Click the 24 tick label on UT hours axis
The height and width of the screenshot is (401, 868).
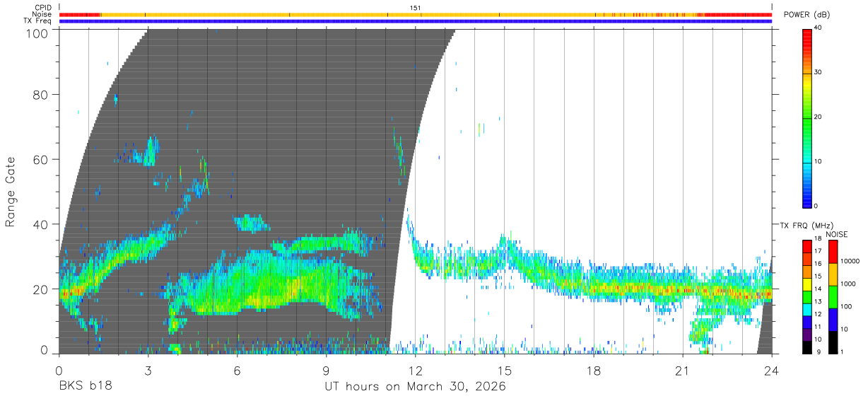772,370
